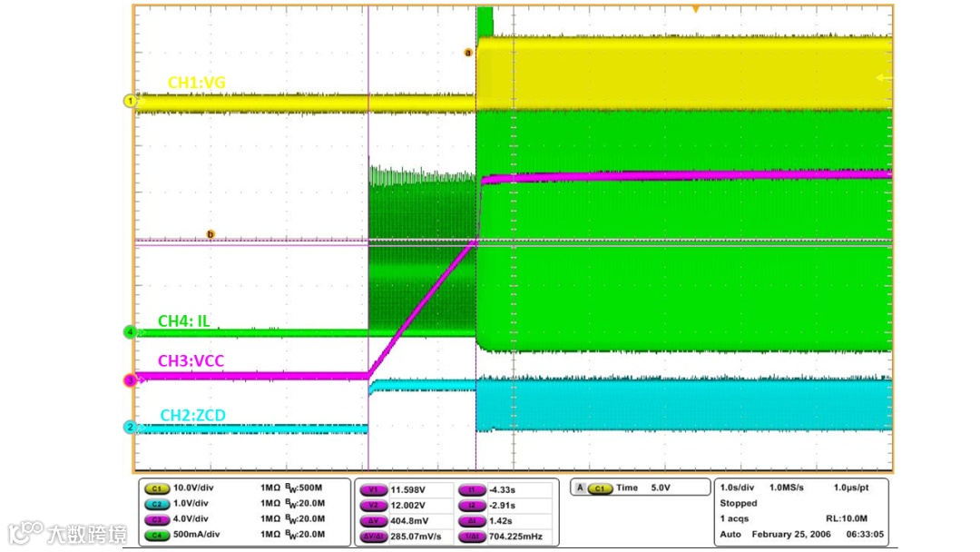Click the 404.8mV delta voltage value

[x=409, y=521]
